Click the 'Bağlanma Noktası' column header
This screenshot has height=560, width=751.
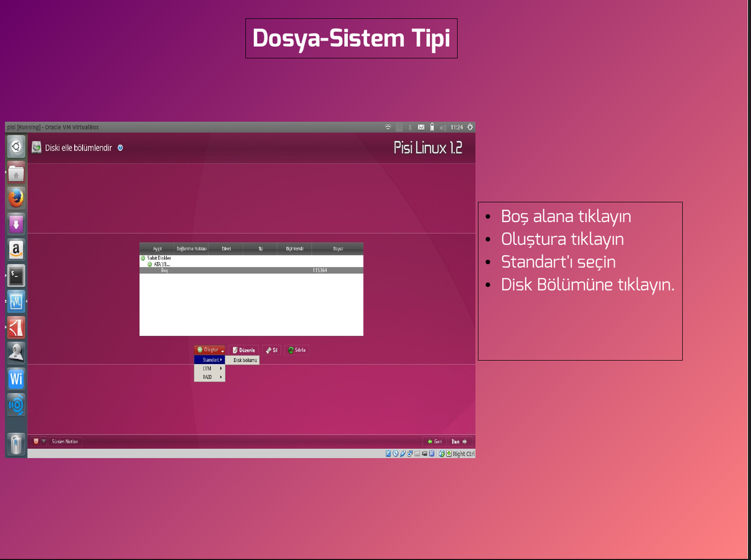click(x=192, y=248)
